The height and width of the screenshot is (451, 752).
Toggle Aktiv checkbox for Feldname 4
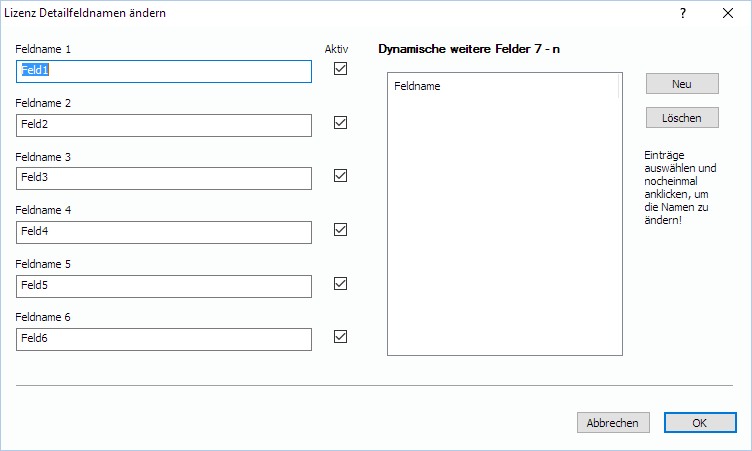pyautogui.click(x=341, y=229)
